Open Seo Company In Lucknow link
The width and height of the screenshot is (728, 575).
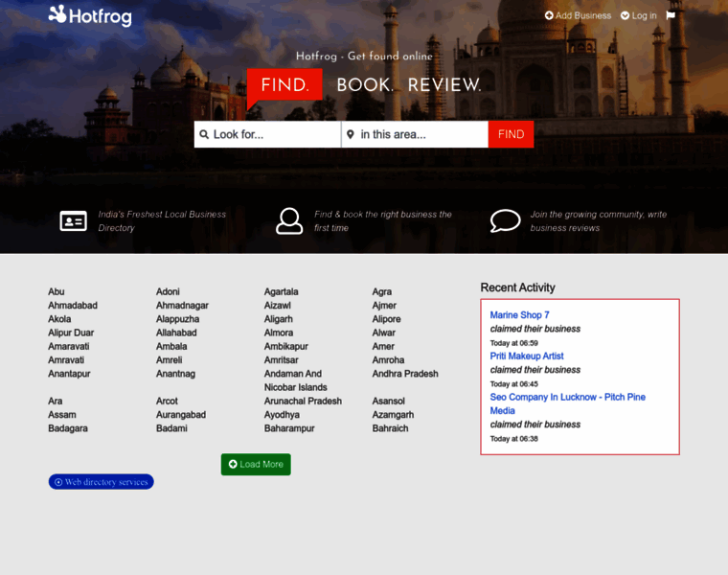coord(567,403)
